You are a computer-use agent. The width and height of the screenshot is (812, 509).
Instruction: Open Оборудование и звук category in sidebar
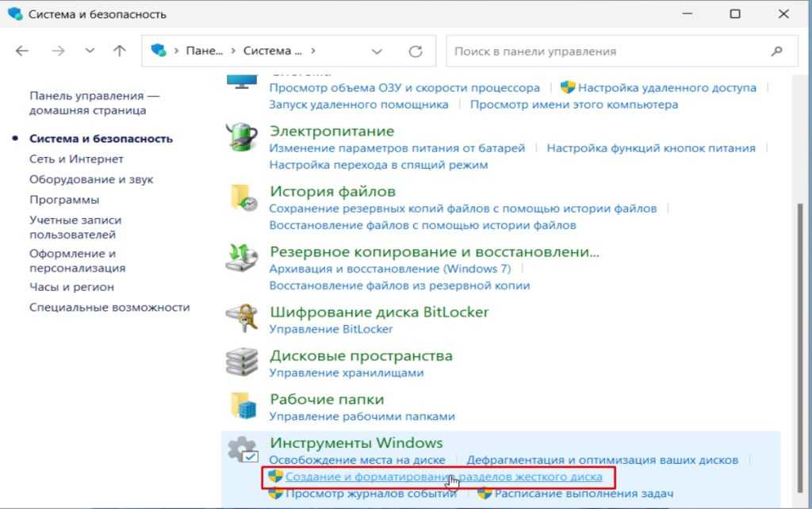pos(91,179)
